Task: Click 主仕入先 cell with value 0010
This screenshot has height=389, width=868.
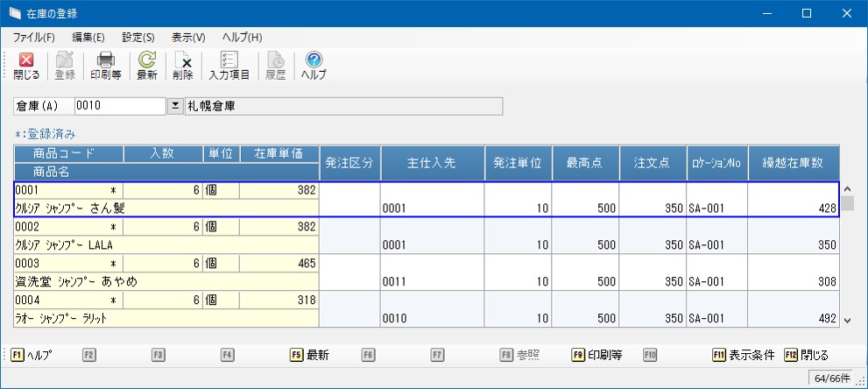Action: tap(433, 308)
